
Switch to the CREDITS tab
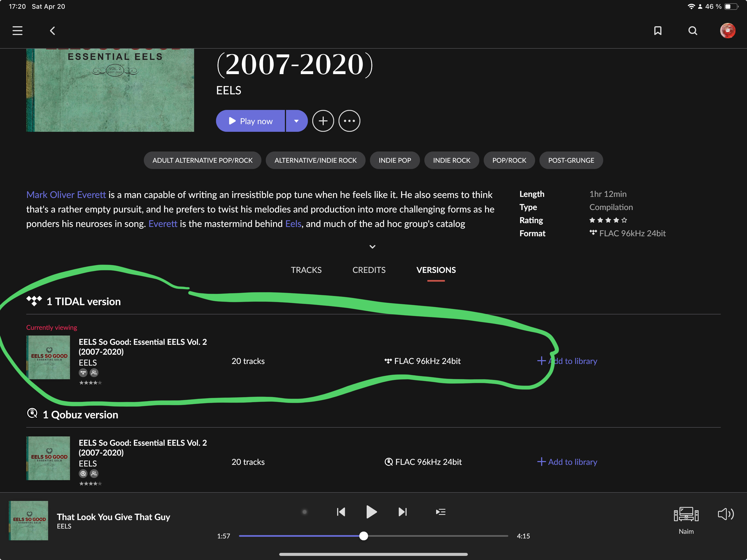[x=369, y=270]
